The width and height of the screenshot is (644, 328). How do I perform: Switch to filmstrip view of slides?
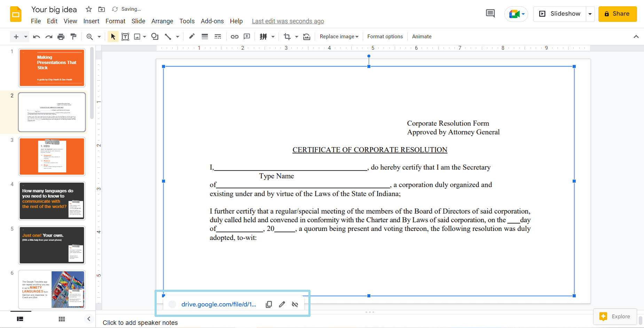click(20, 319)
